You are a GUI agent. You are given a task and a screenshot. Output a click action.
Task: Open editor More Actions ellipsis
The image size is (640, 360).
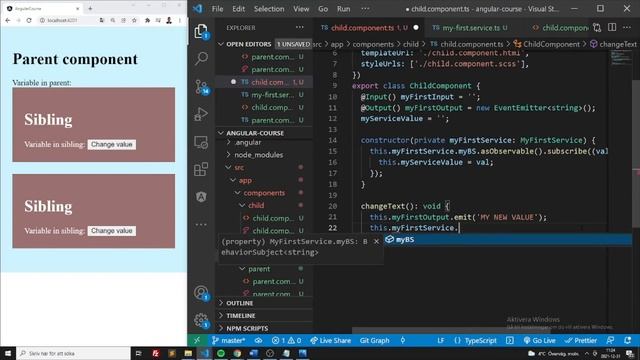[627, 27]
